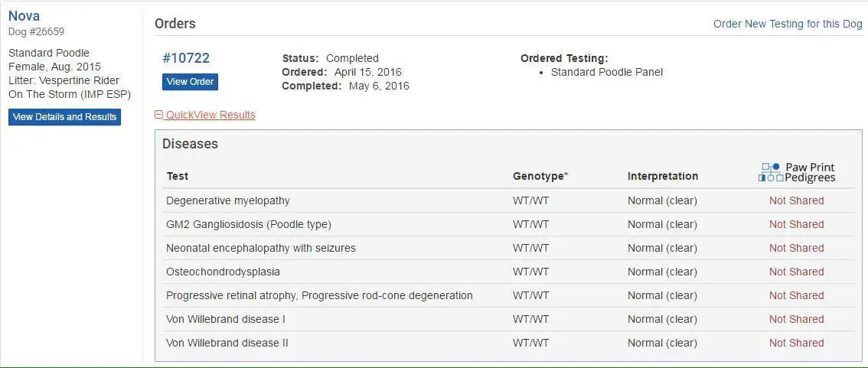Screen dimensions: 868x368
Task: Click Not Shared for Von Willebrand disease I
Action: pos(797,319)
